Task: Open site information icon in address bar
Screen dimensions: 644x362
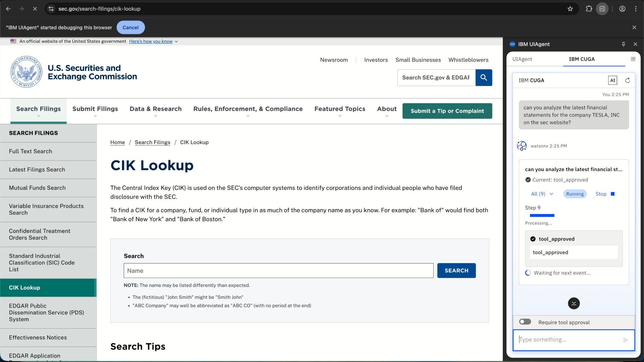Action: coord(51,9)
